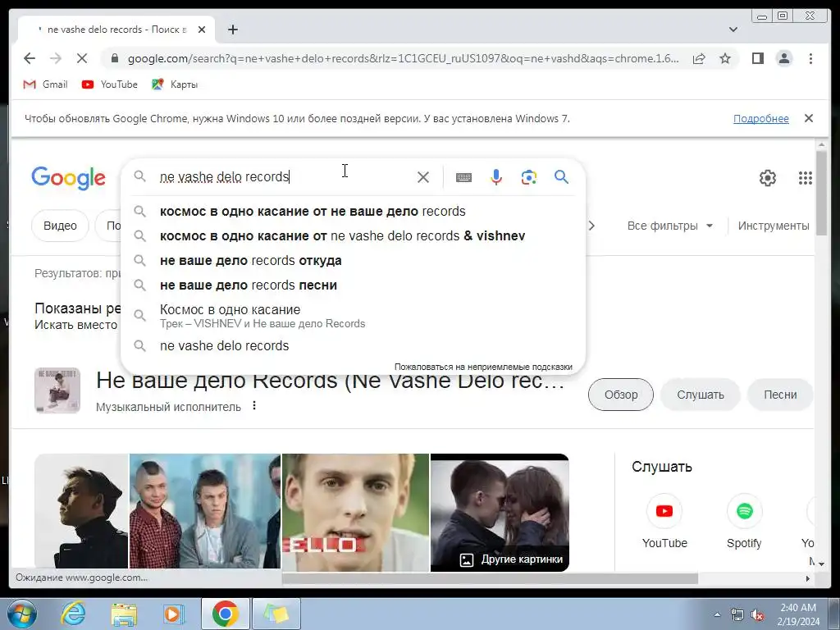Click into the Google search input field
Image resolution: width=840 pixels, height=630 pixels.
[x=284, y=177]
